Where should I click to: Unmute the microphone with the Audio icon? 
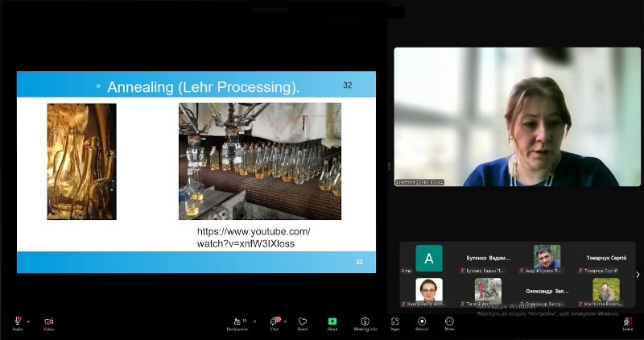pyautogui.click(x=18, y=323)
